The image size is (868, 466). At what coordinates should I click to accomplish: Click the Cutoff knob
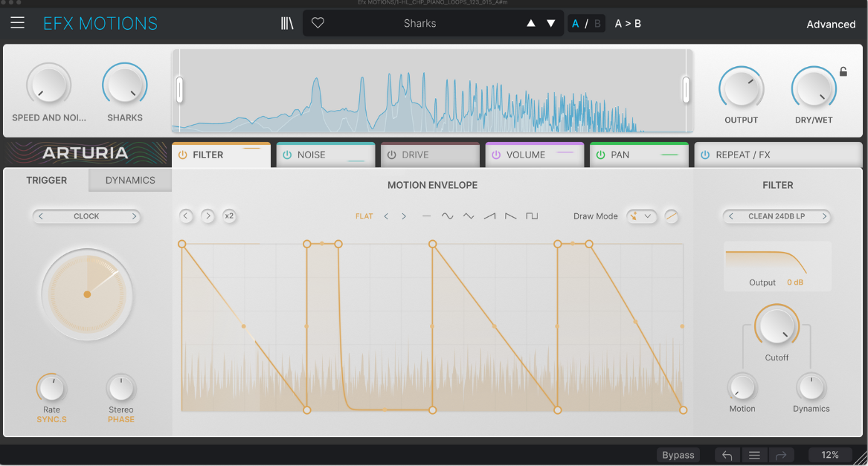coord(777,326)
